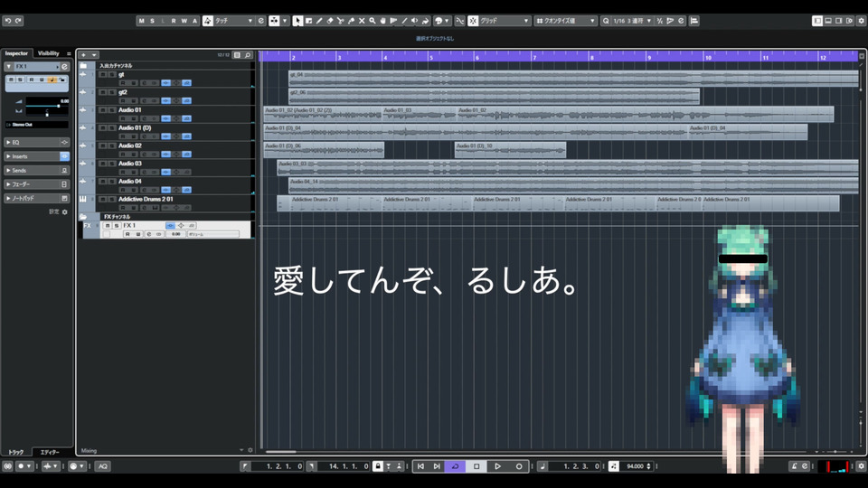Click the Iterative Quantize icon
The height and width of the screenshot is (488, 868).
[x=660, y=21]
